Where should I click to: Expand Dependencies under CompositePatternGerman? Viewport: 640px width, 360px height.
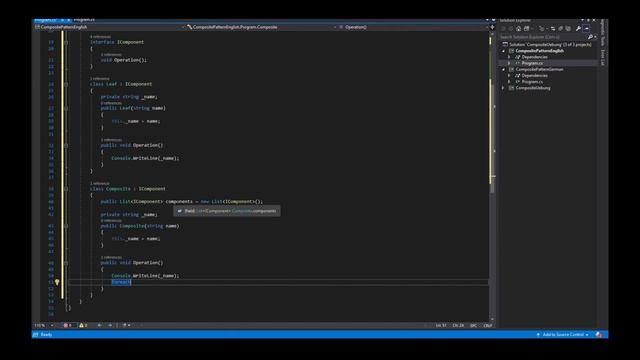[509, 76]
